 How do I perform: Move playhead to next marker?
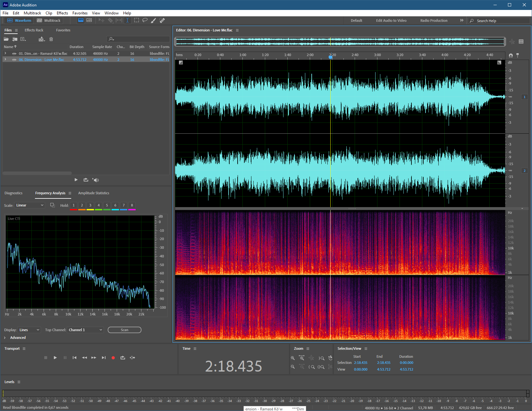[104, 358]
